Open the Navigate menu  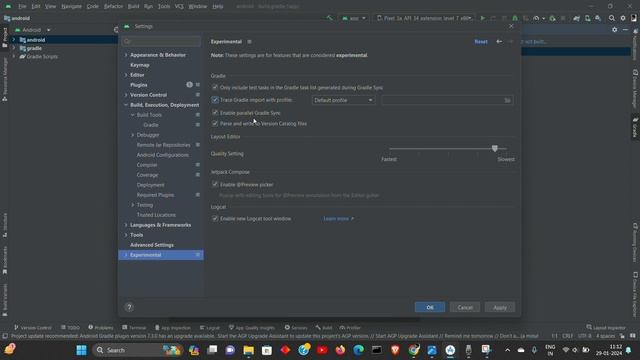[71, 7]
